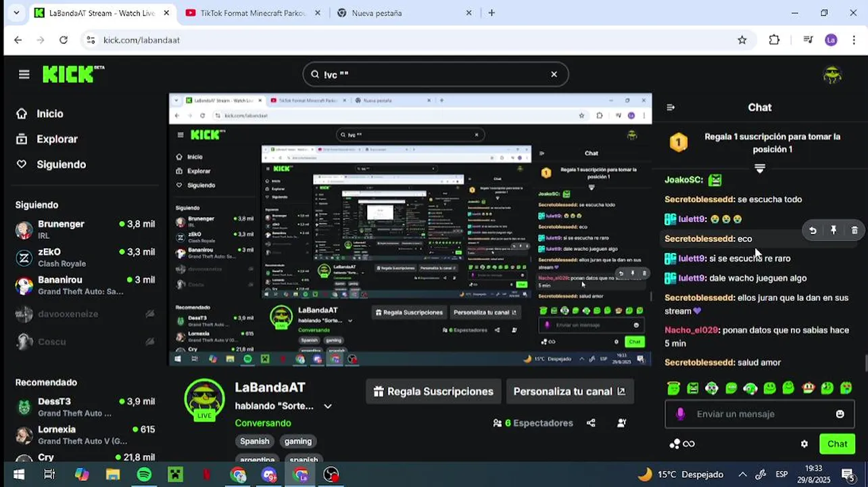Clear the search box with the X
The width and height of the screenshot is (868, 487).
tap(554, 74)
